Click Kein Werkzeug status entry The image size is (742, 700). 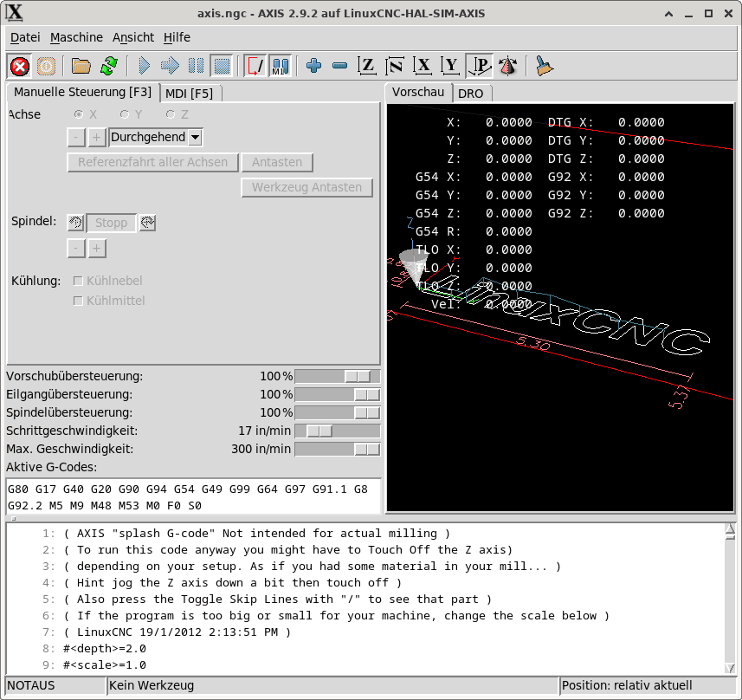coord(332,685)
